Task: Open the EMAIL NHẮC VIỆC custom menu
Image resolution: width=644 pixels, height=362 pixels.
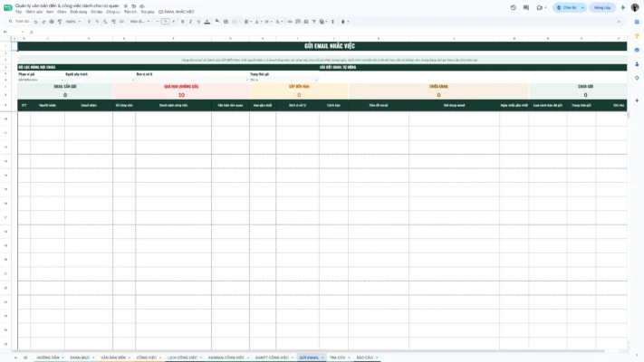Action: [177, 12]
